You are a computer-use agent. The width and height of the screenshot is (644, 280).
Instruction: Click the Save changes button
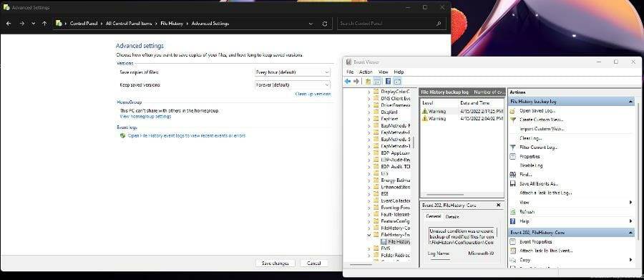275,263
